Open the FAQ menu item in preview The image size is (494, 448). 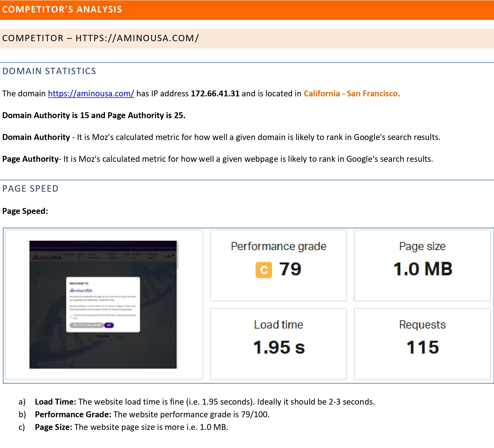click(127, 254)
